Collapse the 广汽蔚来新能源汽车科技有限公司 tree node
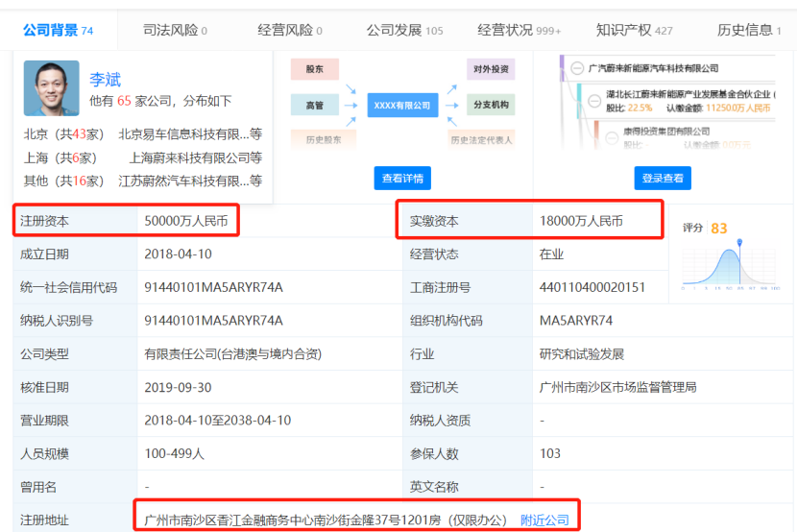The width and height of the screenshot is (798, 532). [x=577, y=68]
